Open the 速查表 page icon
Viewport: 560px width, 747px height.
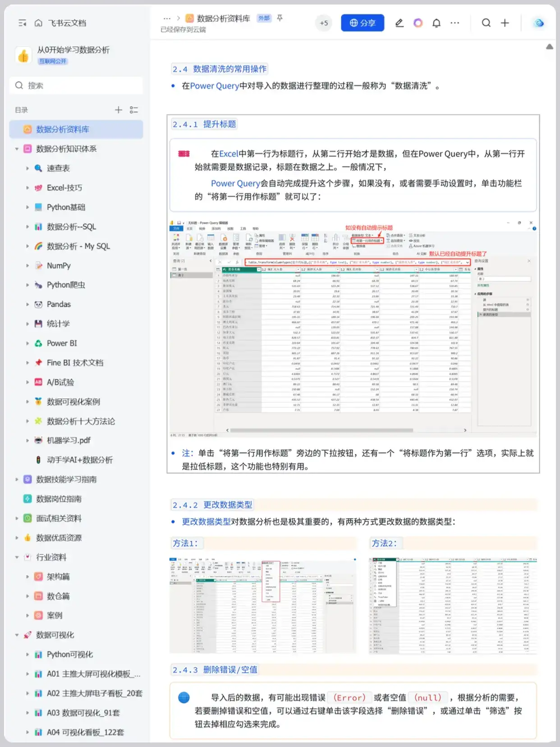38,168
